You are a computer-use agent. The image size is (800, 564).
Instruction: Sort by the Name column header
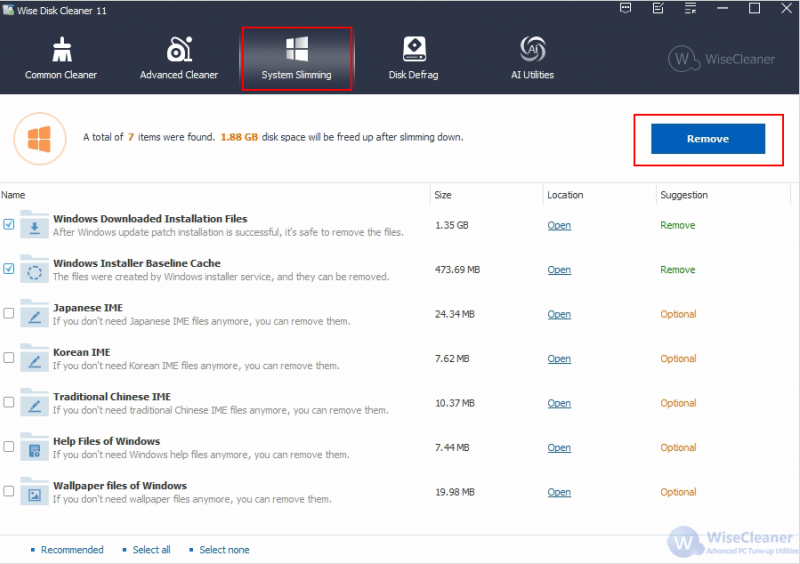[x=13, y=195]
